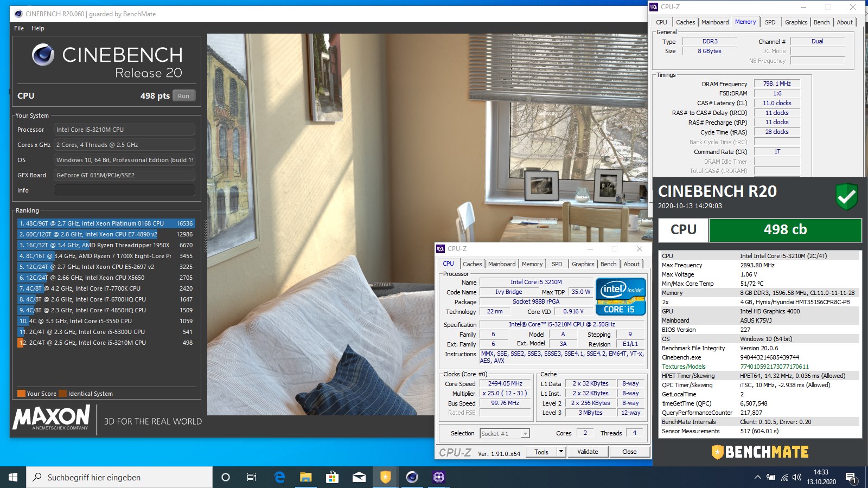Switch to Caches tab in lower CPU-Z
Image resolution: width=868 pixels, height=488 pixels.
472,264
